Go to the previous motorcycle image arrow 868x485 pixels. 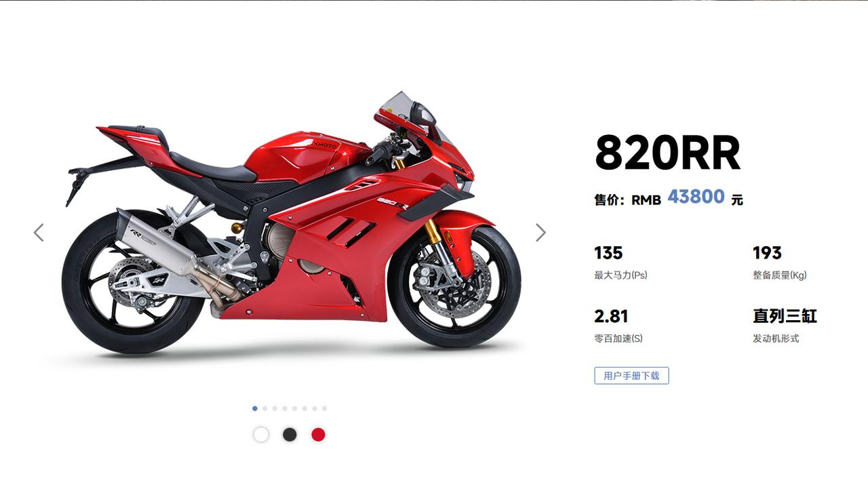[x=39, y=233]
